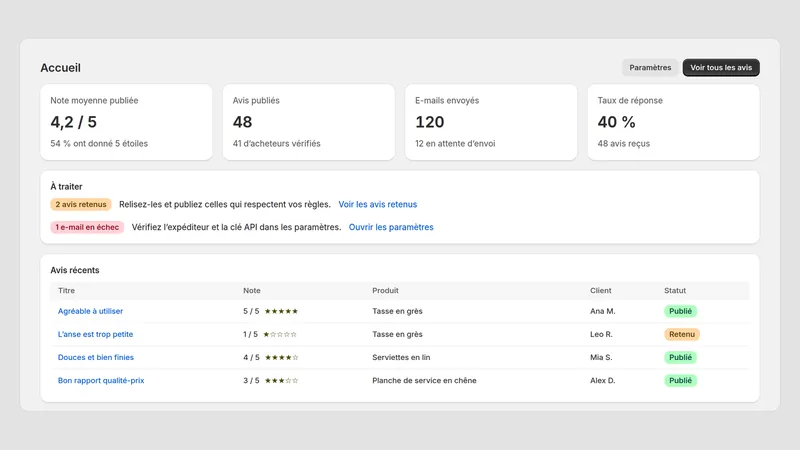Select the Taux de réponse card
800x450 pixels.
coord(673,122)
